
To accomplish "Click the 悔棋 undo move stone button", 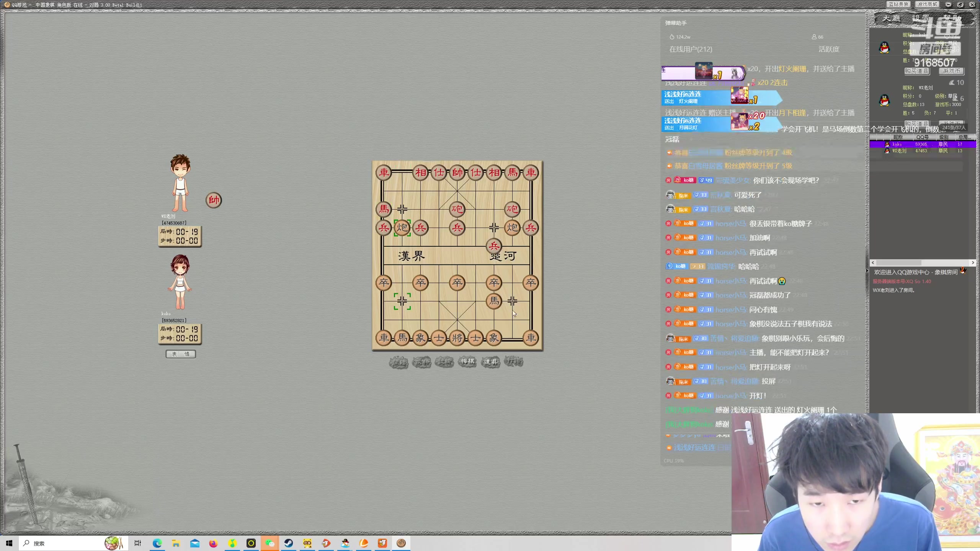I will click(467, 362).
